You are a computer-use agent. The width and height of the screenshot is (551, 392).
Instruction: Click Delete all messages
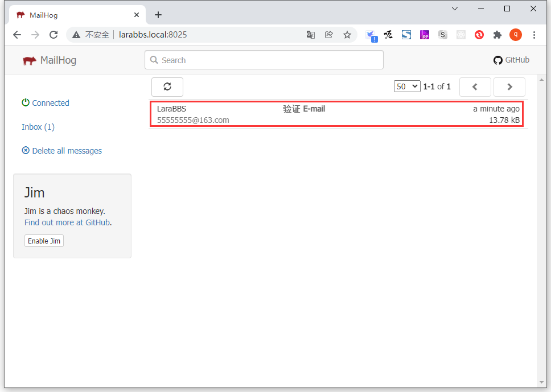67,151
